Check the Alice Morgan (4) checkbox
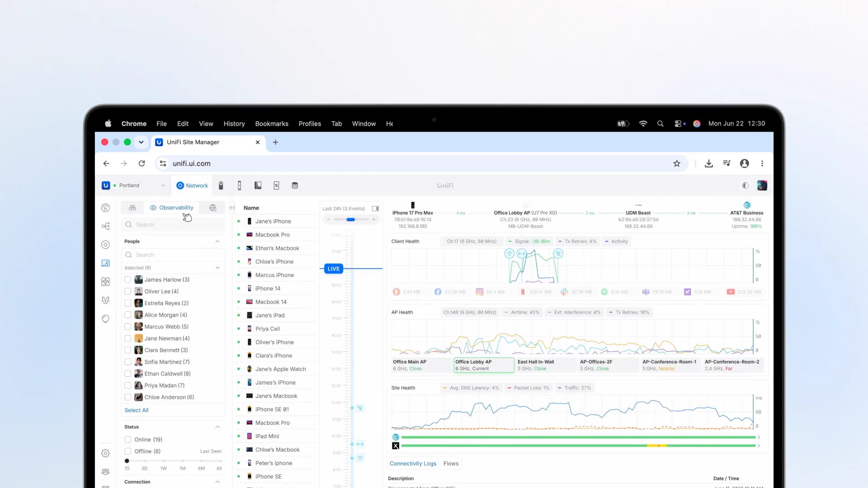The image size is (868, 488). (128, 315)
